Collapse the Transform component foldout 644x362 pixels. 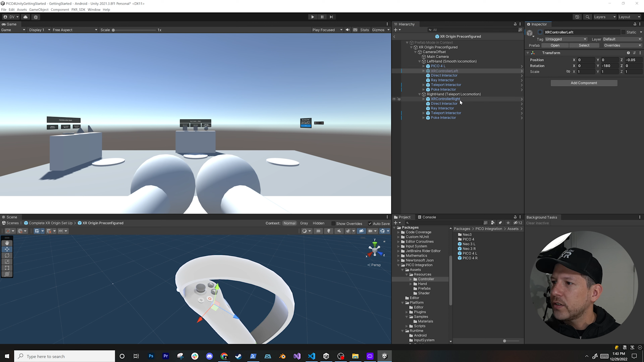[528, 53]
